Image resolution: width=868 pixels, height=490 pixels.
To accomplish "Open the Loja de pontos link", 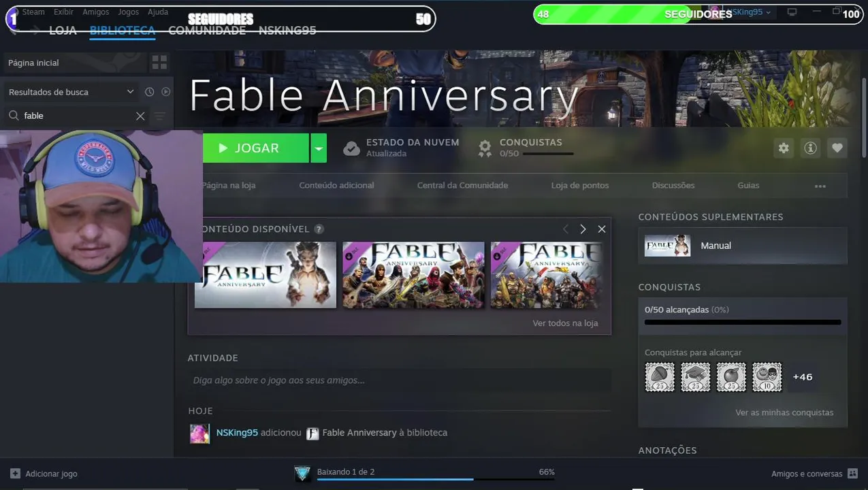I will 580,185.
